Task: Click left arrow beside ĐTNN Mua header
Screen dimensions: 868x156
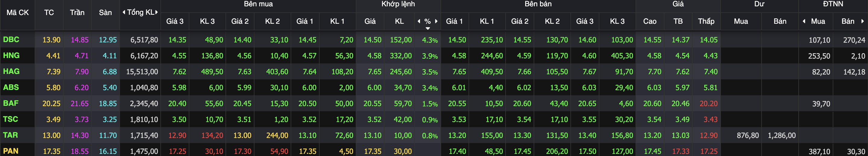Action: click(804, 21)
